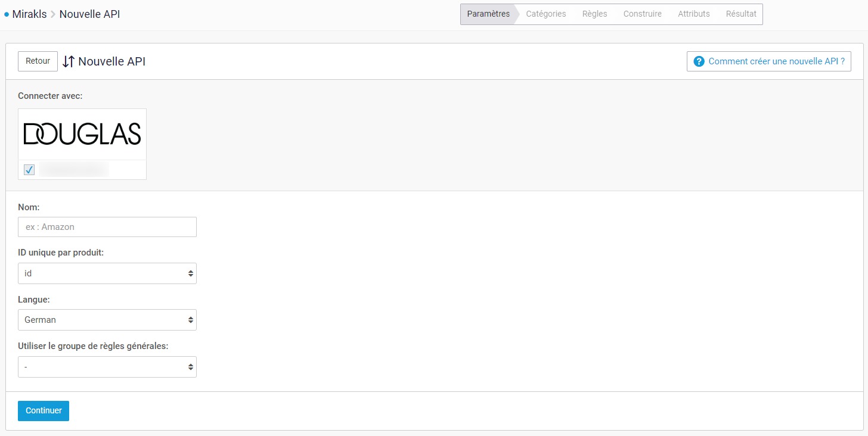This screenshot has height=436, width=868.
Task: Click the Retour button
Action: [38, 61]
